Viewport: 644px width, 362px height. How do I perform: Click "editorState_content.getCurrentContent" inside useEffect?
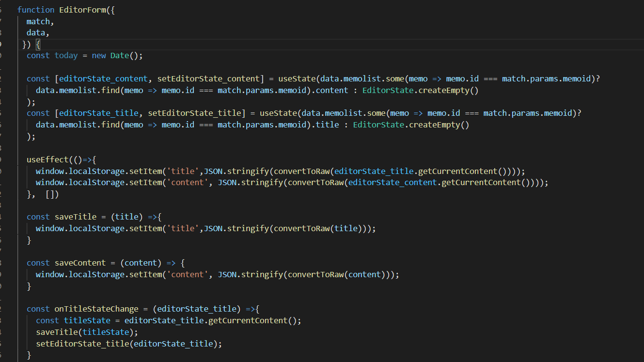point(434,183)
